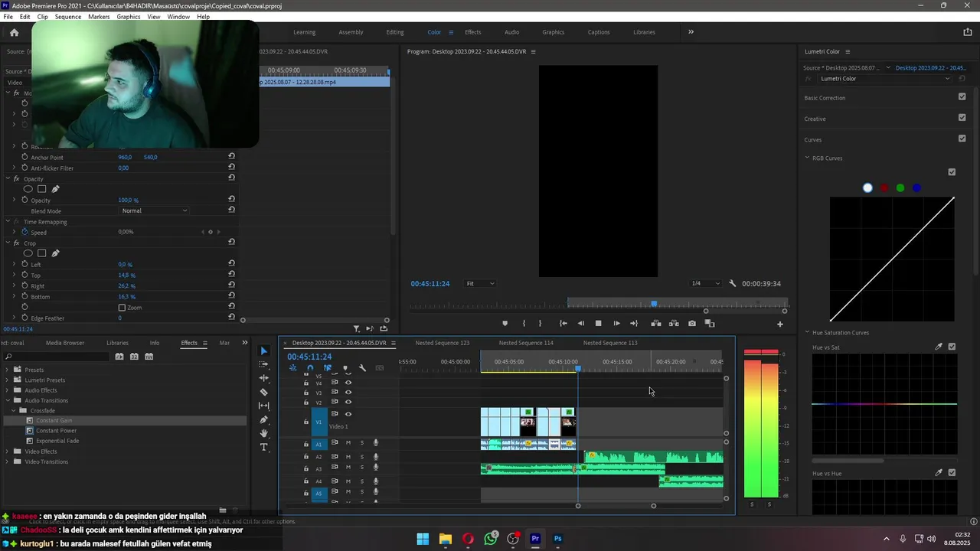Image resolution: width=980 pixels, height=551 pixels.
Task: Show more workspaces overflow chevron
Action: pos(691,32)
